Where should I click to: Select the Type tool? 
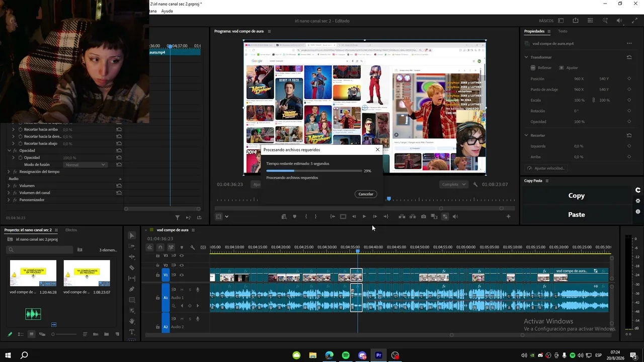pyautogui.click(x=132, y=332)
